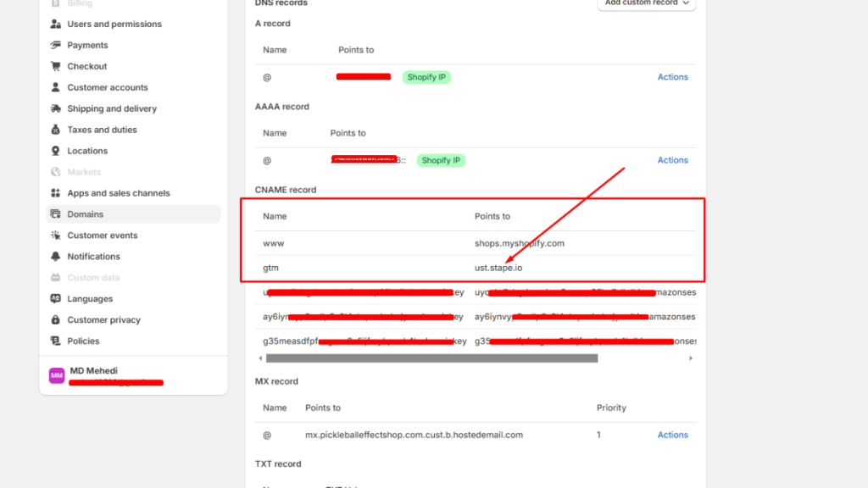Open Customer accounts settings

pyautogui.click(x=108, y=87)
